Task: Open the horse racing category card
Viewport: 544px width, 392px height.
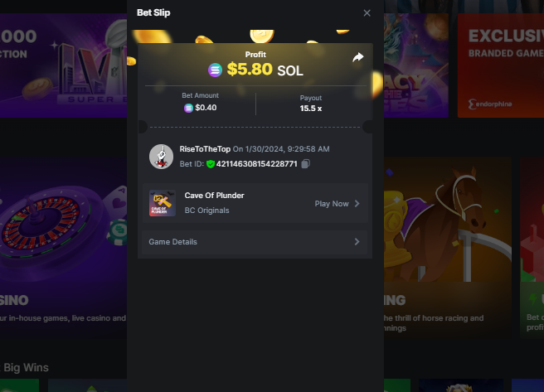Action: pos(448,247)
